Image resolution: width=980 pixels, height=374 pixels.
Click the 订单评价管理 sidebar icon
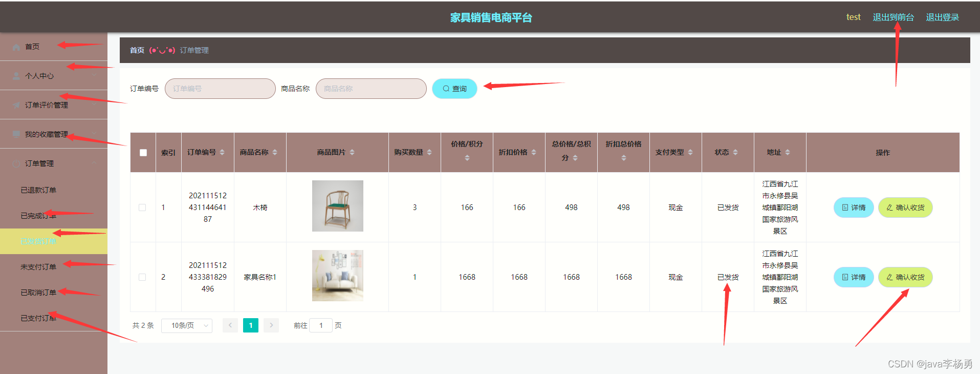point(16,105)
